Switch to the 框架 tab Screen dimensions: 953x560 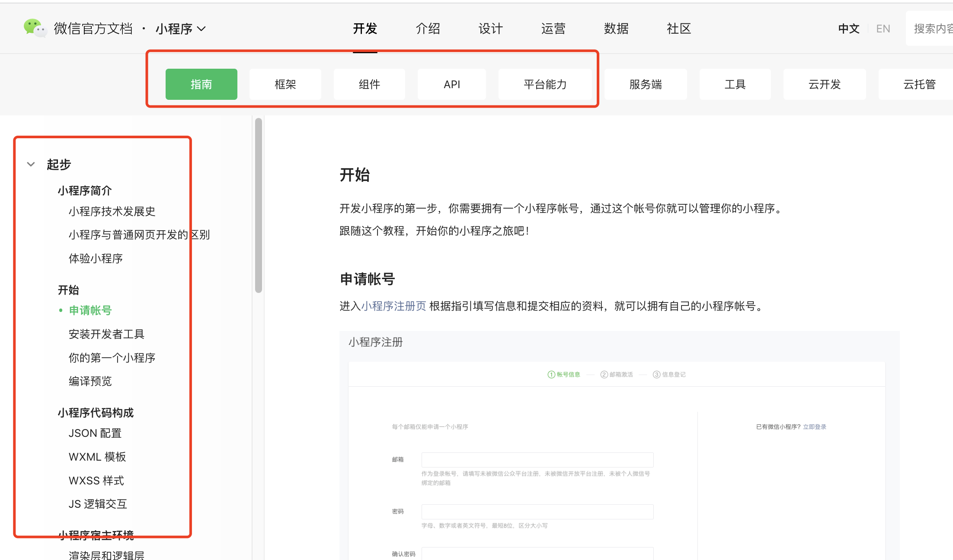(285, 84)
